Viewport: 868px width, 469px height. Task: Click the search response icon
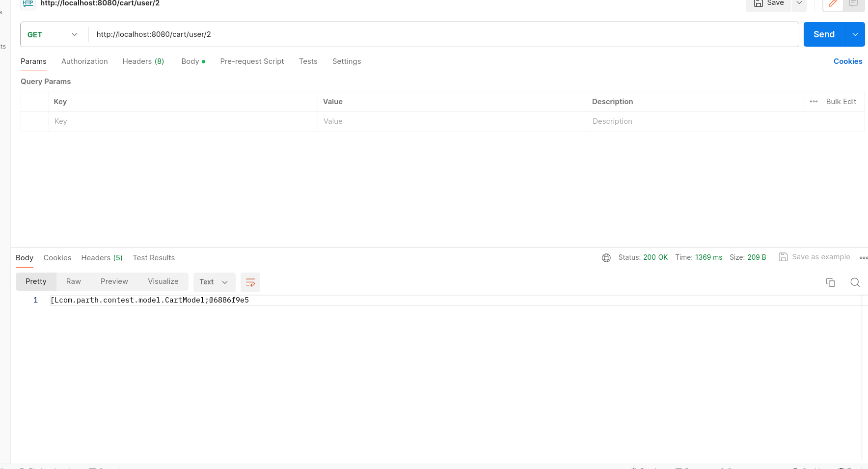coord(855,282)
